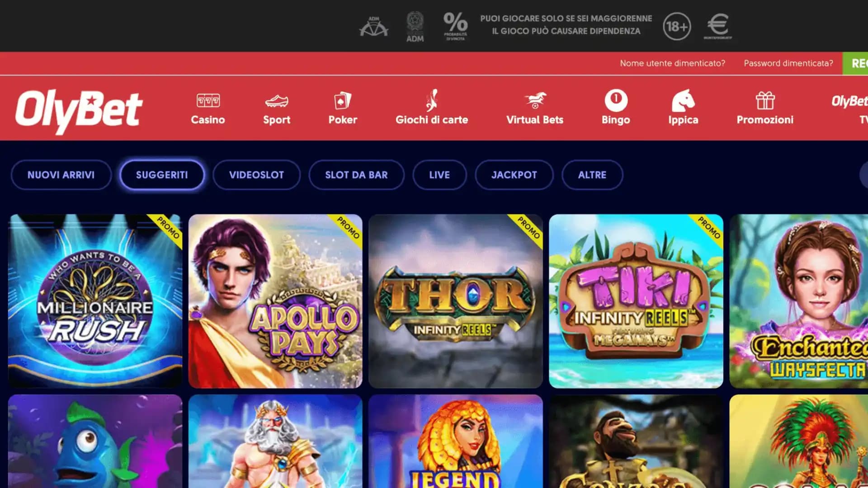Image resolution: width=868 pixels, height=488 pixels.
Task: Click the Nome utente dimenticato link
Action: (x=672, y=63)
